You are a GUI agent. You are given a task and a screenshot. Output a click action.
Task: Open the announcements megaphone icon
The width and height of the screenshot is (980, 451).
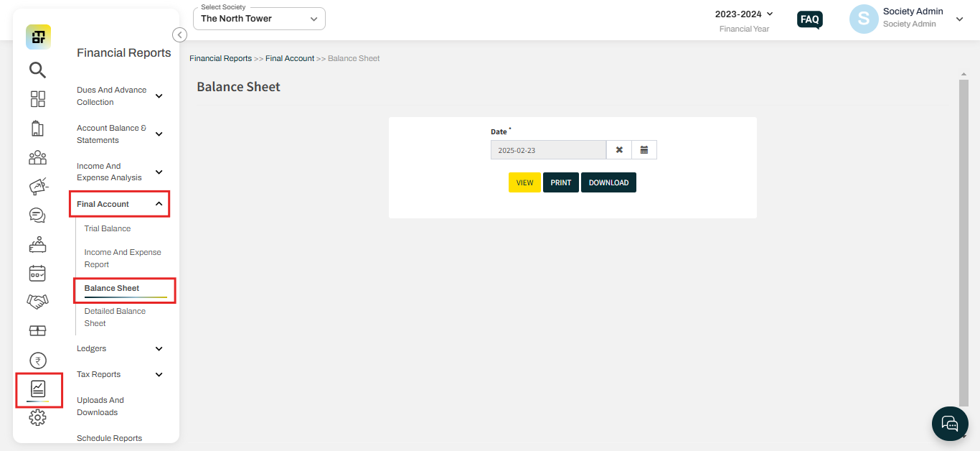pyautogui.click(x=37, y=186)
